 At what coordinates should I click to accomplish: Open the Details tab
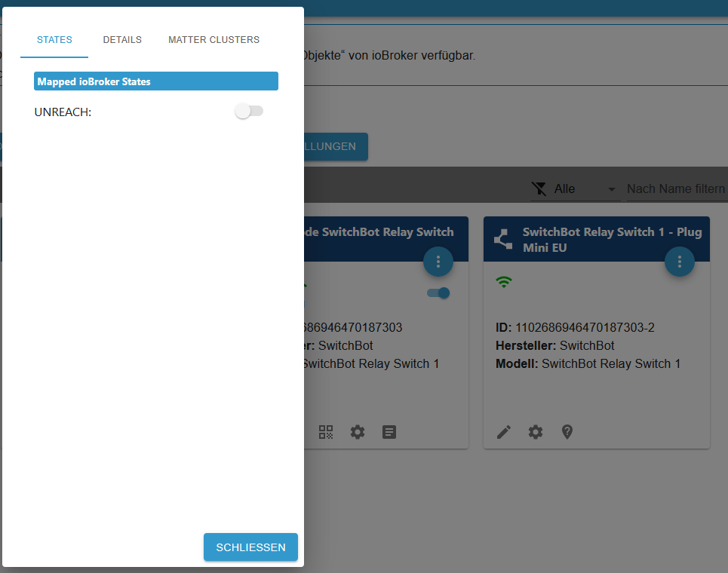click(x=122, y=40)
